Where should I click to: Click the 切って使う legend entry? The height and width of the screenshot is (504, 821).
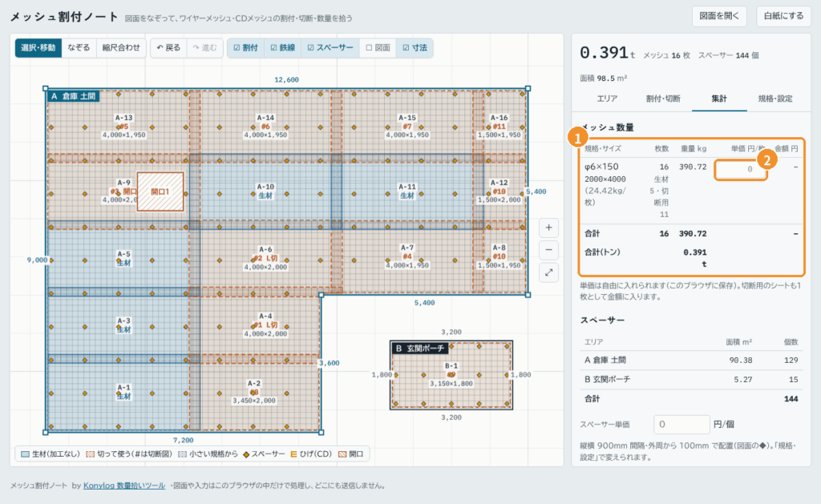point(129,454)
